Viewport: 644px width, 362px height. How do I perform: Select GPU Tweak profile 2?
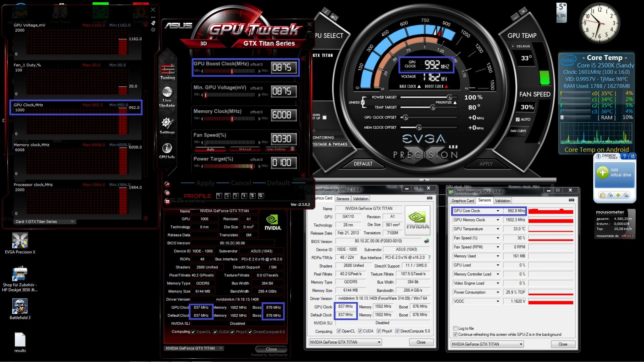[228, 196]
